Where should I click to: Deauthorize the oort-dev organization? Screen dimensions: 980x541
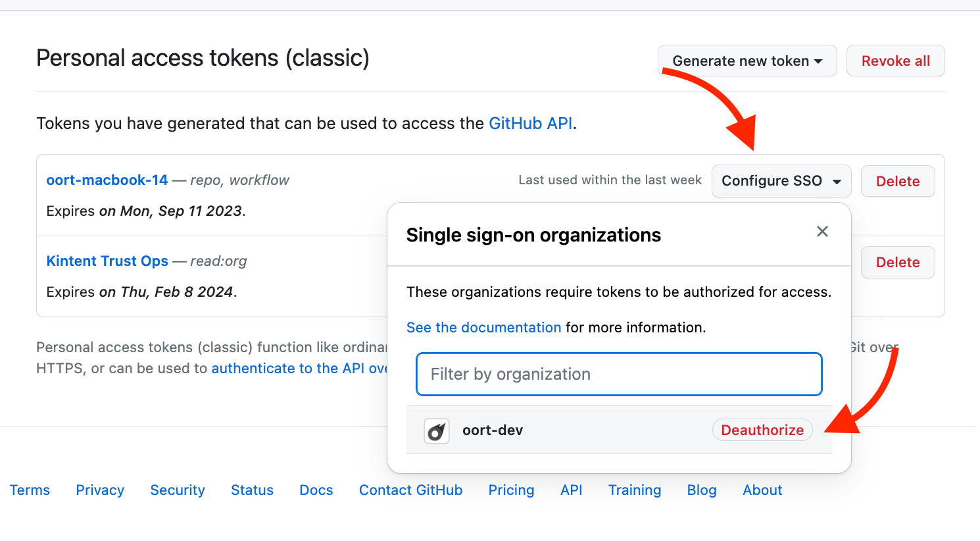pos(762,430)
